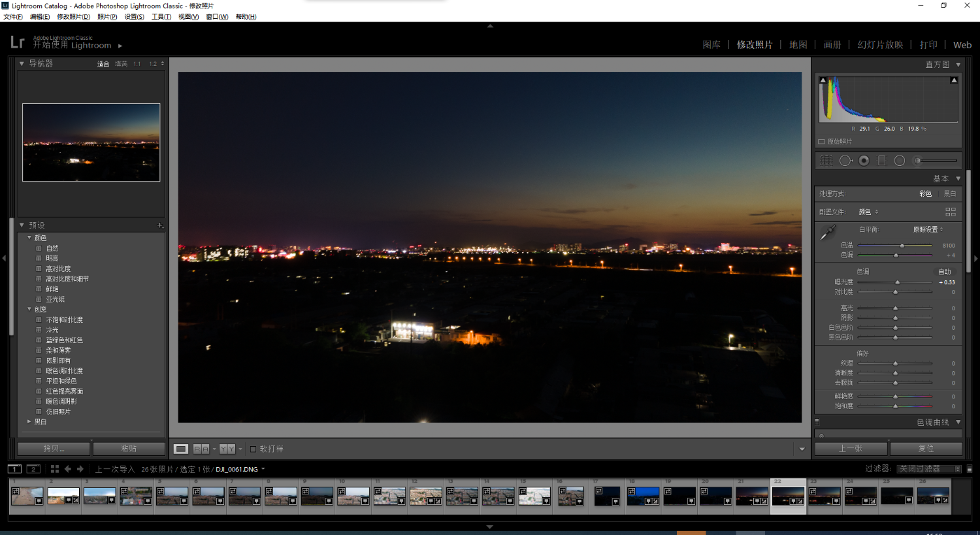Screen dimensions: 980x535
Task: Go forward with filmstrip right arrow
Action: (x=80, y=469)
